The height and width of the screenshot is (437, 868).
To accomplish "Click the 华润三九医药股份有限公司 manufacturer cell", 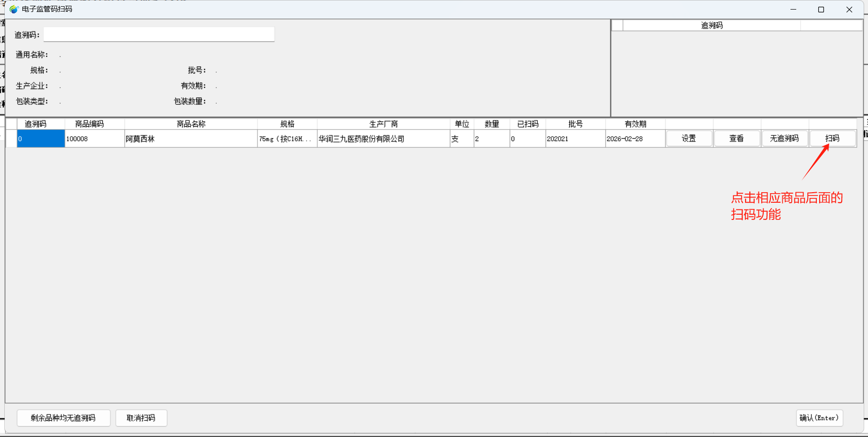I will click(x=383, y=139).
